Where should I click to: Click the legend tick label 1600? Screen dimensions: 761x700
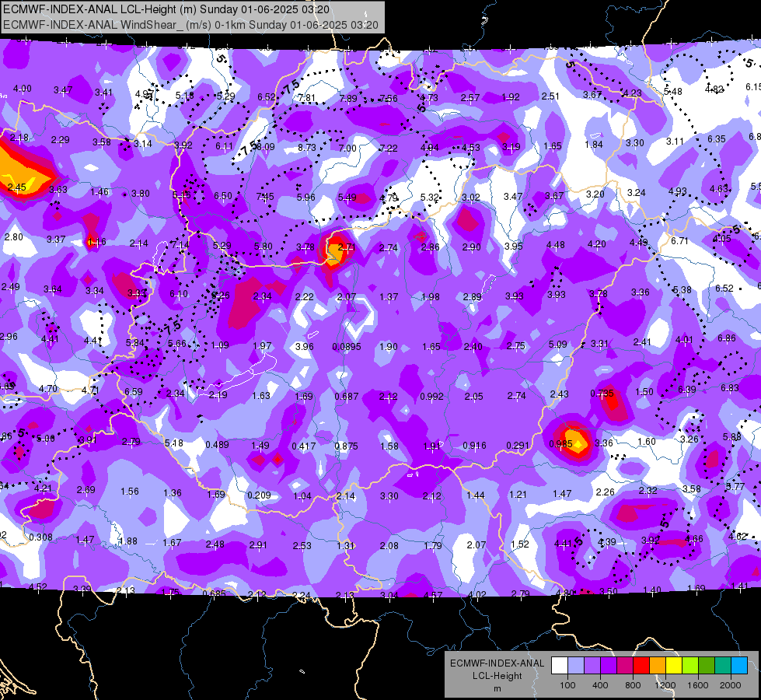[x=697, y=685]
